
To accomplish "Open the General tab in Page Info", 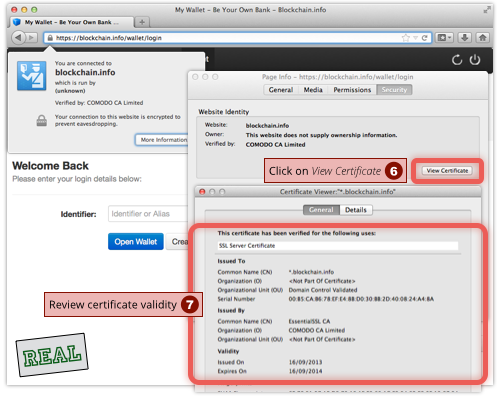I will [281, 90].
